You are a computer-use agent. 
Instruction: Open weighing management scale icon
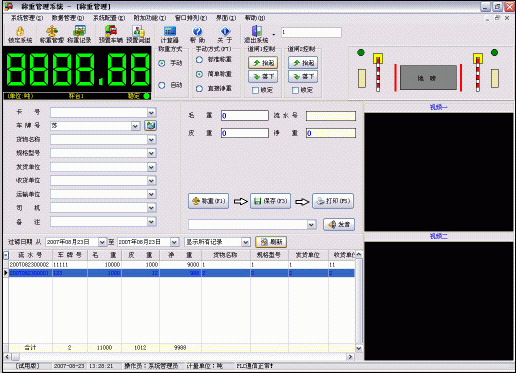pos(52,32)
